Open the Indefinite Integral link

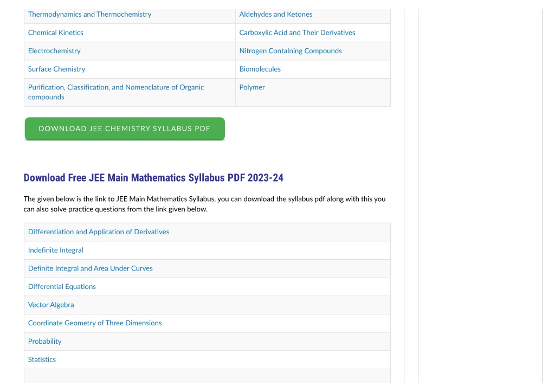coord(56,250)
